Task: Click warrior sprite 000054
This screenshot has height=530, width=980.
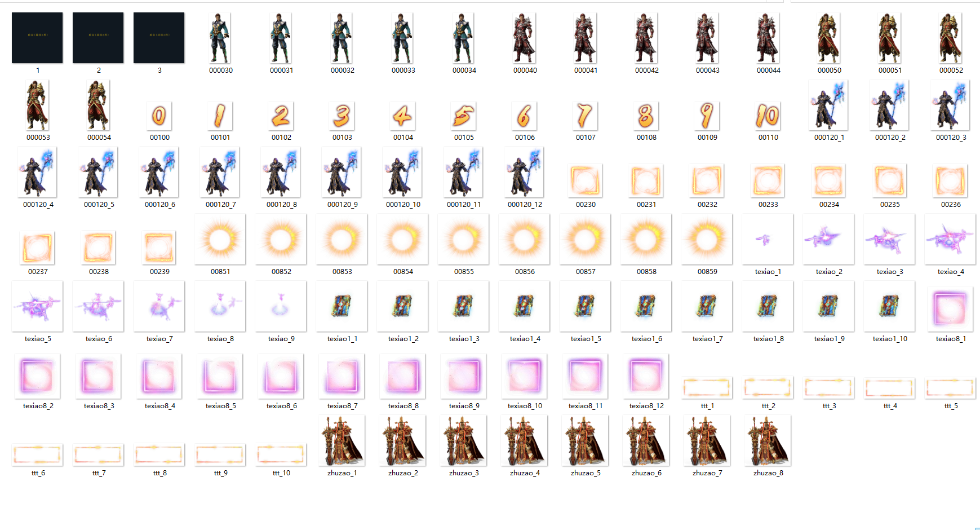Action: point(98,105)
